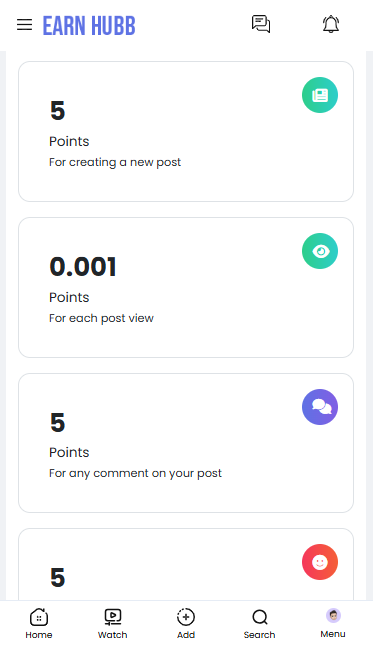Click the green eye view icon

[320, 251]
